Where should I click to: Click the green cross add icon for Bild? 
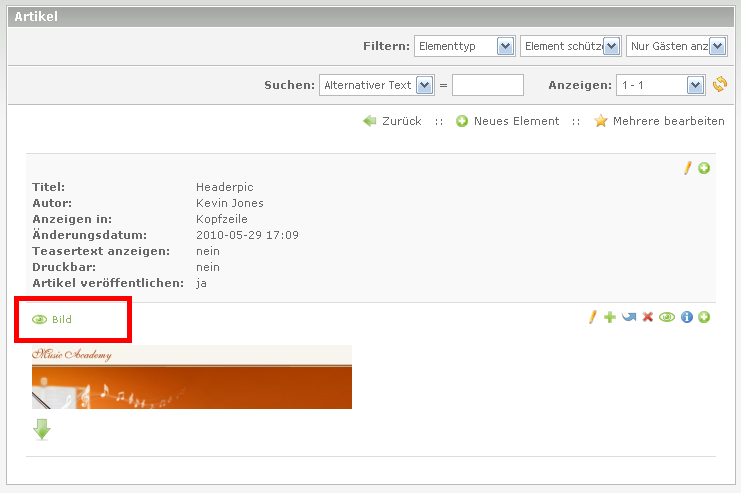[x=609, y=317]
